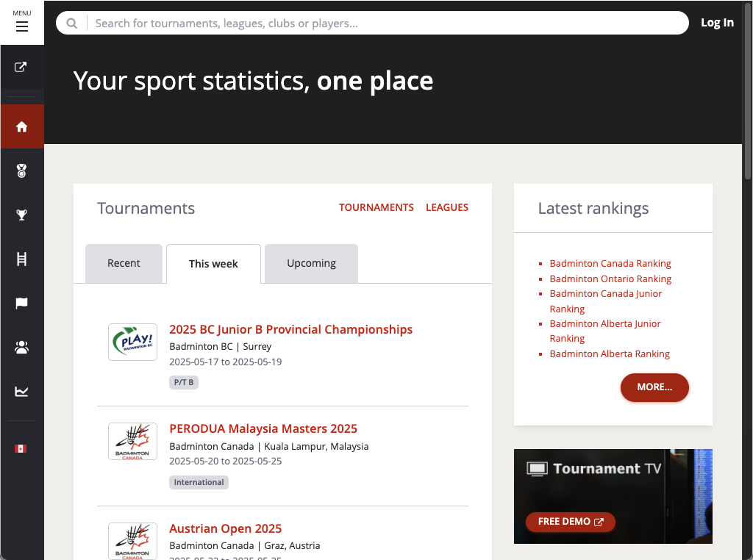Open Badminton Canada Junior Ranking link

tap(606, 301)
